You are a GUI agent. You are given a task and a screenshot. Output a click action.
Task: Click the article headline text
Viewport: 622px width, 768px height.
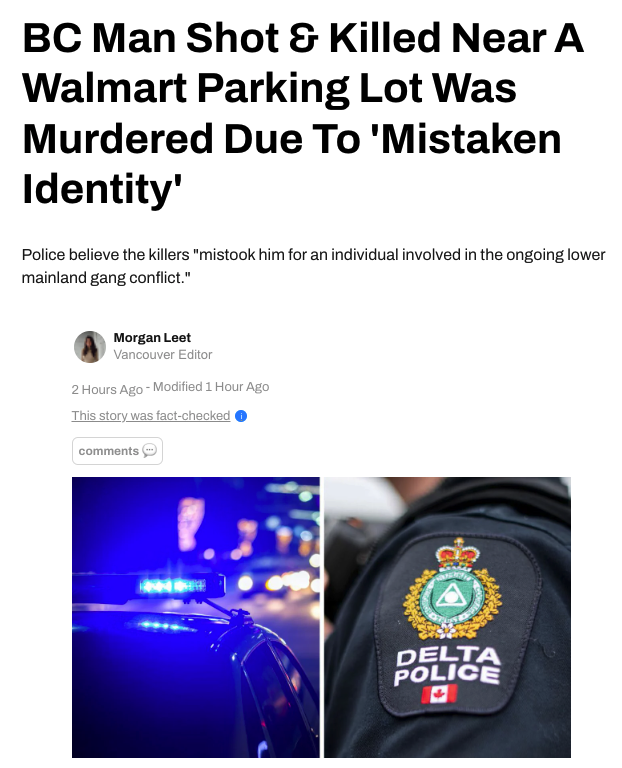(x=304, y=114)
